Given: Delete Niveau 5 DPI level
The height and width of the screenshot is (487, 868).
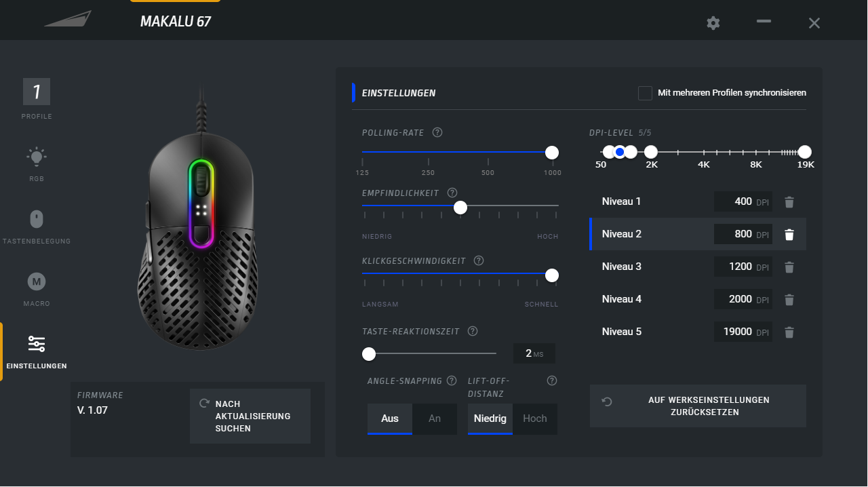Looking at the screenshot, I should point(789,332).
